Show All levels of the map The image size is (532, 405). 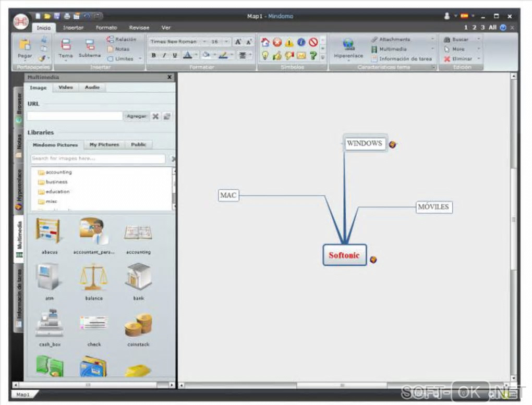click(x=492, y=28)
